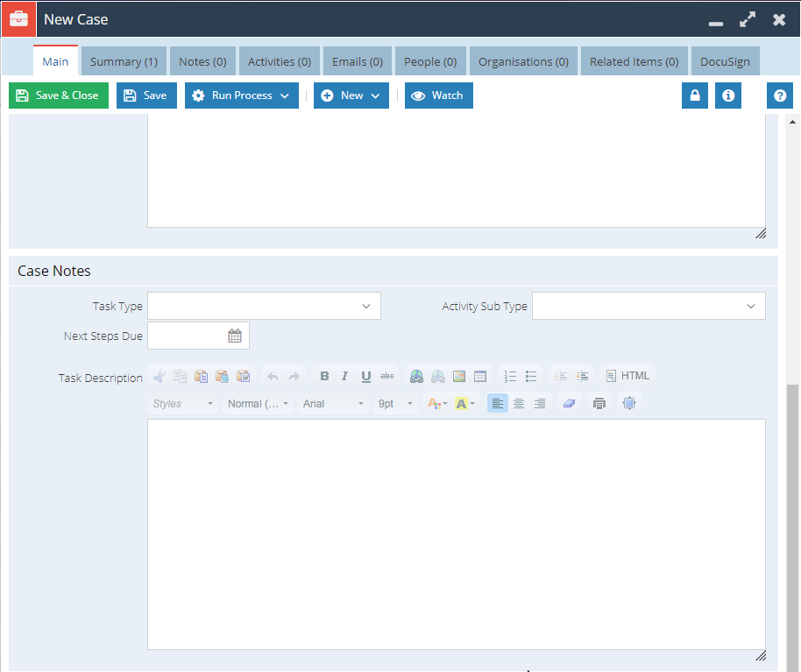Print the Task Description content
801x672 pixels.
click(x=599, y=403)
